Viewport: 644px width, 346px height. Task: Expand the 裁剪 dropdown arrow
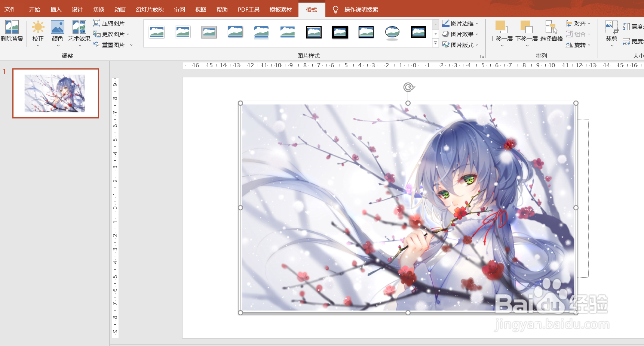point(612,46)
